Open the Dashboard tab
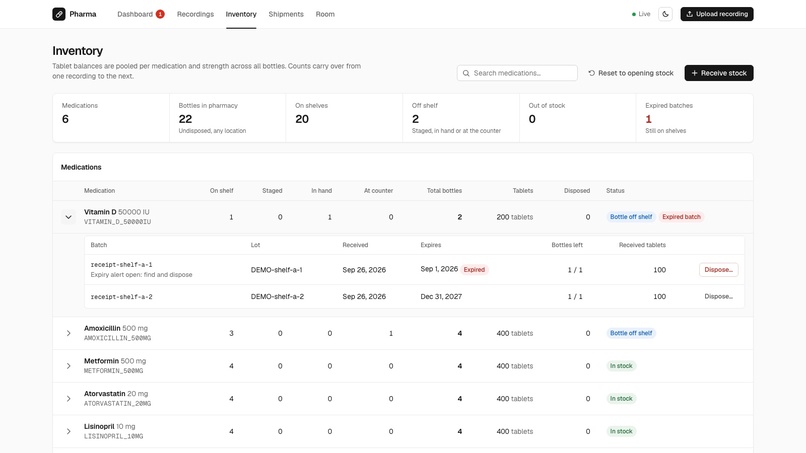This screenshot has width=806, height=453. (x=135, y=14)
